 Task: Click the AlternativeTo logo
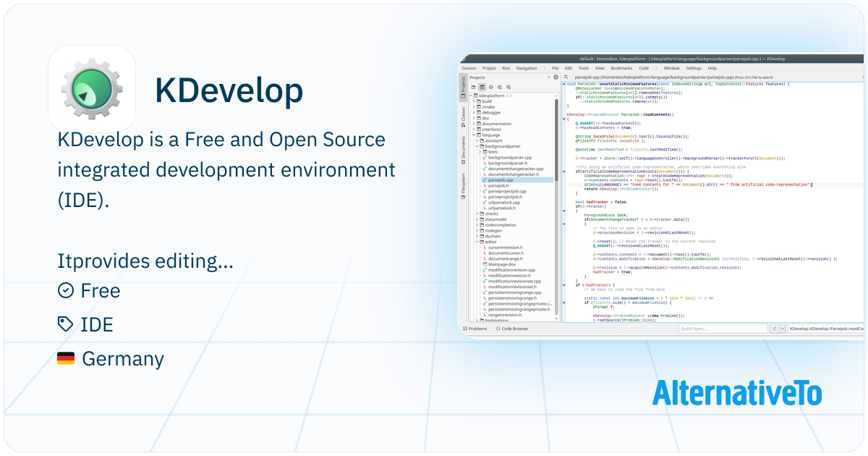(x=737, y=393)
